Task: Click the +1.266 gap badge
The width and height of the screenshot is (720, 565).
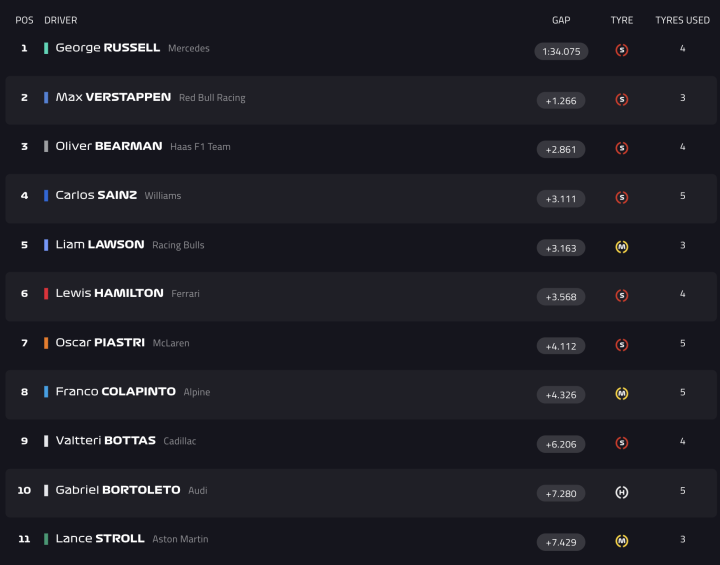Action: 561,100
